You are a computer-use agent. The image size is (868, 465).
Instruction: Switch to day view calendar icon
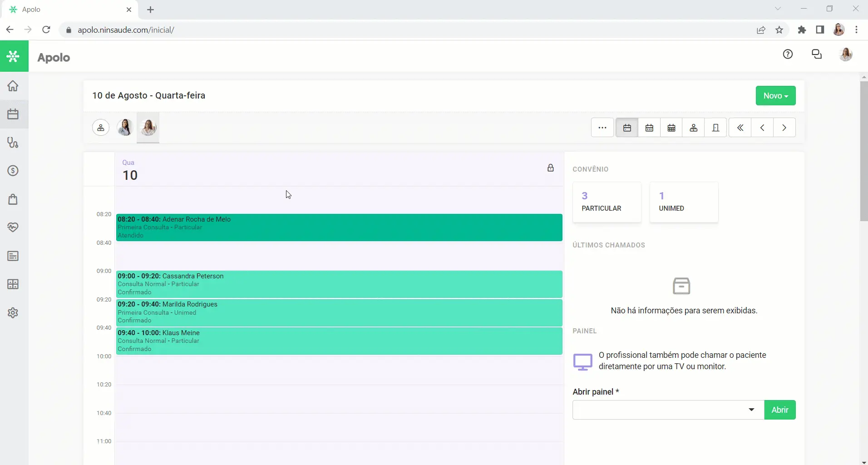[x=627, y=128]
